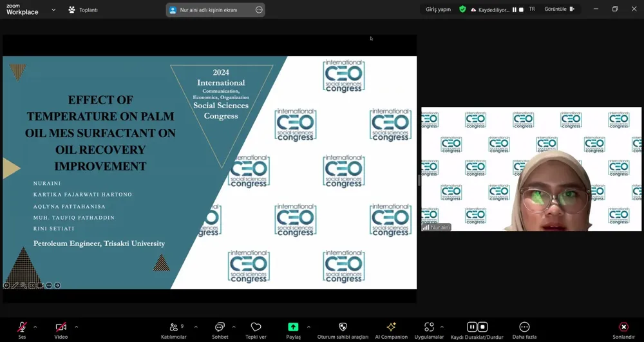The height and width of the screenshot is (342, 644).
Task: Open the Görüntüle view menu
Action: 559,10
